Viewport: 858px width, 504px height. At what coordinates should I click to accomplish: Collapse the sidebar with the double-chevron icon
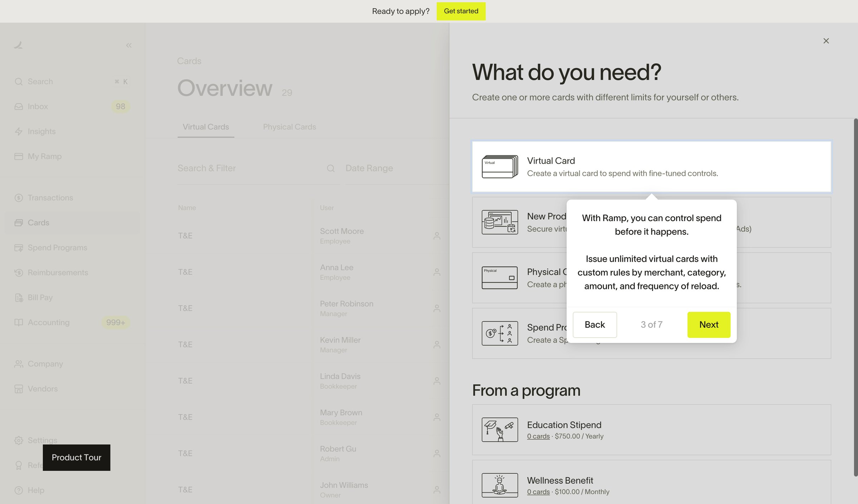[129, 45]
